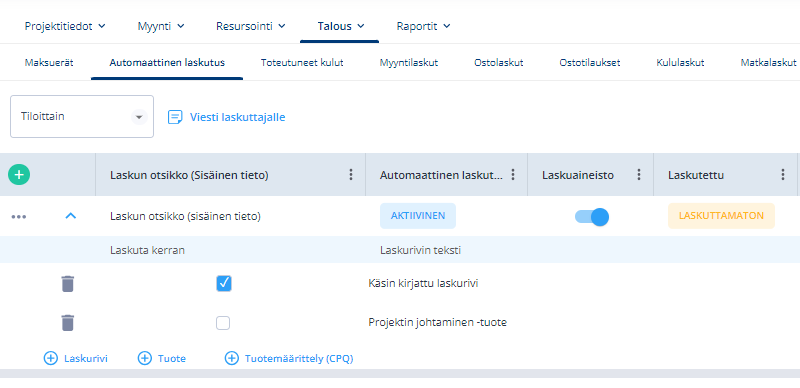Open Laskutettu column options menu
Viewport: 800px width, 388px height.
click(x=783, y=175)
